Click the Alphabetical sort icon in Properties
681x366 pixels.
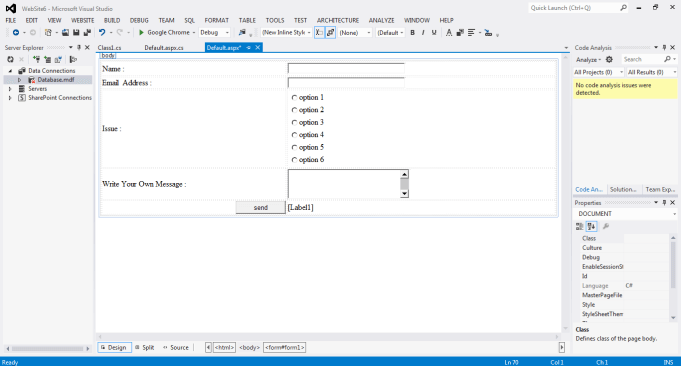click(x=591, y=226)
